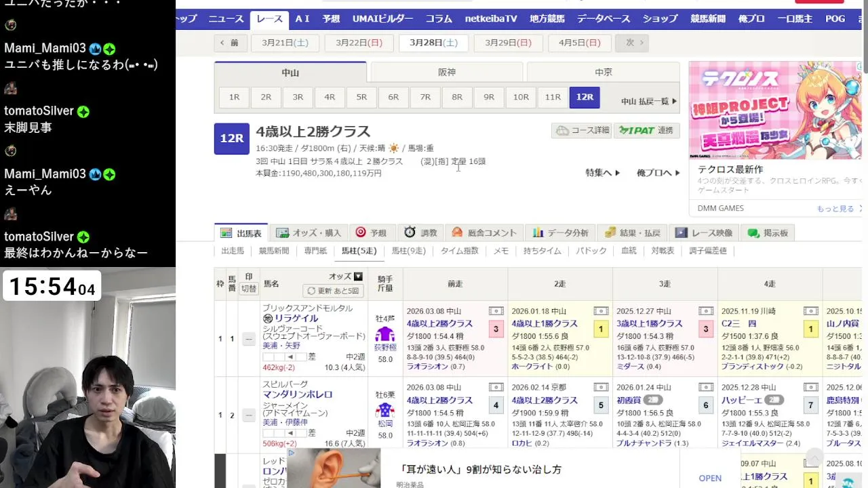Switch to 阪神 racecourse tab

[447, 73]
